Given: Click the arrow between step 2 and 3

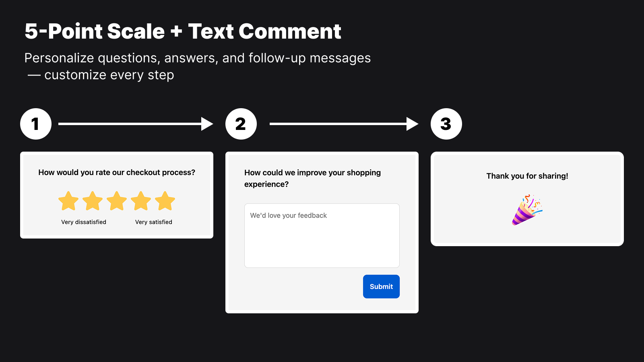Looking at the screenshot, I should (344, 124).
